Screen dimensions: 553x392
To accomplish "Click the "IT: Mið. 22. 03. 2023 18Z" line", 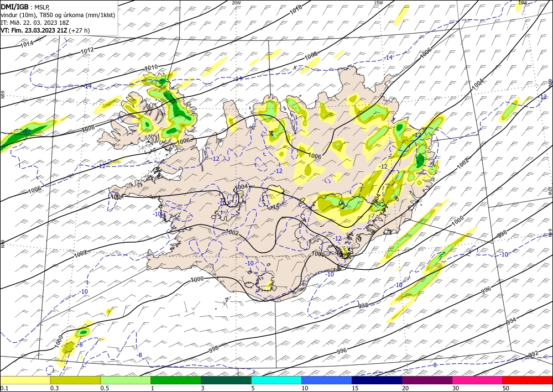I will [35, 23].
